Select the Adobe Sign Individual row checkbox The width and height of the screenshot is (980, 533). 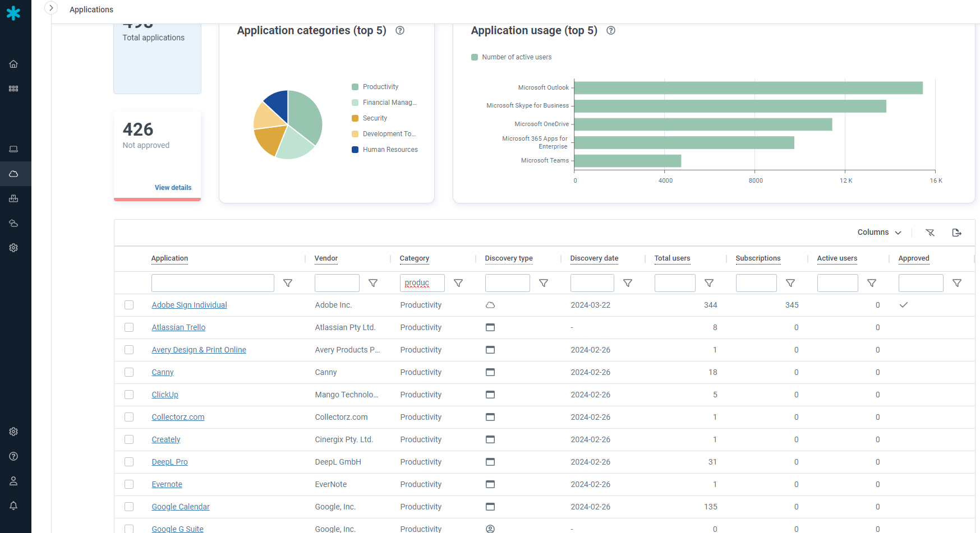click(129, 305)
